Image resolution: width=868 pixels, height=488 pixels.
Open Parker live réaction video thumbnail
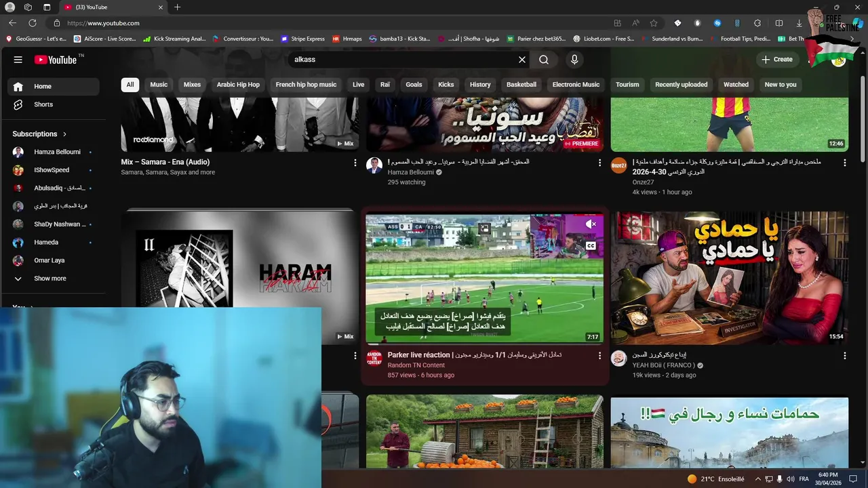click(x=484, y=279)
